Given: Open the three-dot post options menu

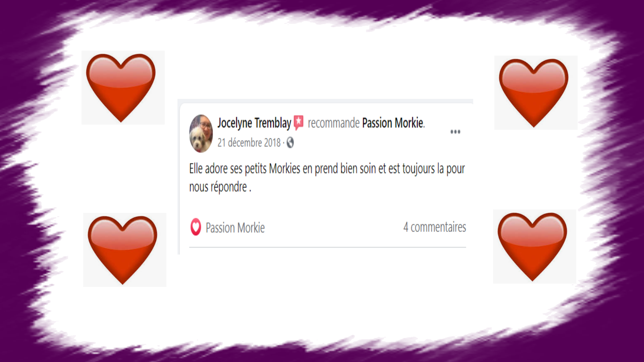Looking at the screenshot, I should (455, 132).
